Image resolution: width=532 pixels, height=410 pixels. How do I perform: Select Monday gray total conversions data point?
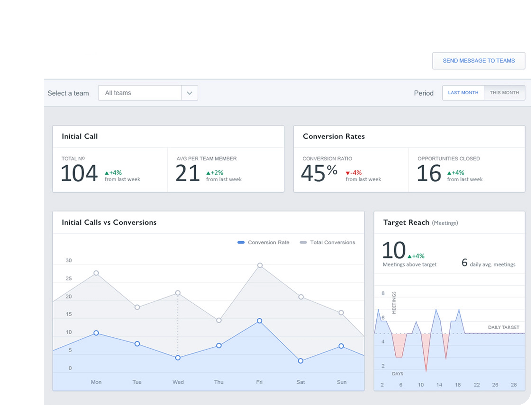tap(96, 273)
